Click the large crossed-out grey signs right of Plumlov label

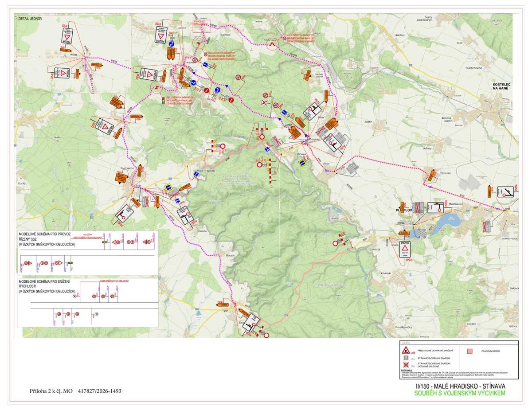[418, 208]
